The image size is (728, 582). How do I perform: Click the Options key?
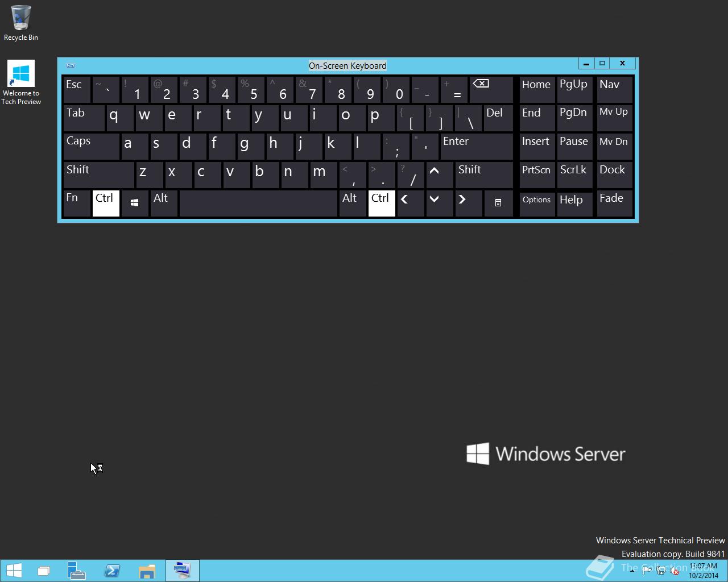coord(537,203)
